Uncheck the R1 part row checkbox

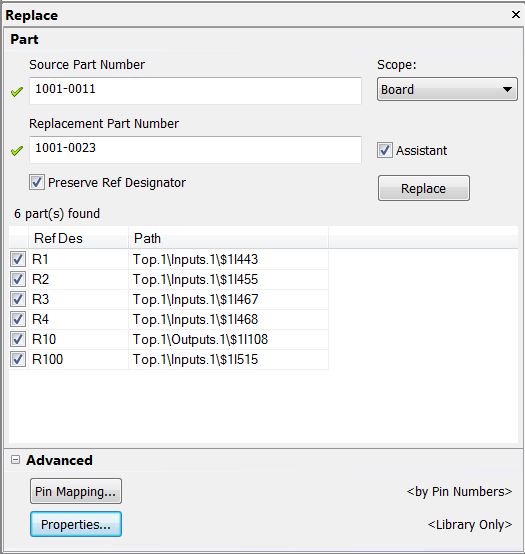click(x=18, y=259)
